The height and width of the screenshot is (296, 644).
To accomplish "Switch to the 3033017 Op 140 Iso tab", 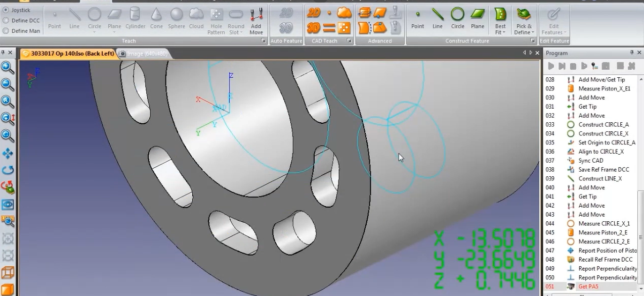I will coord(68,54).
